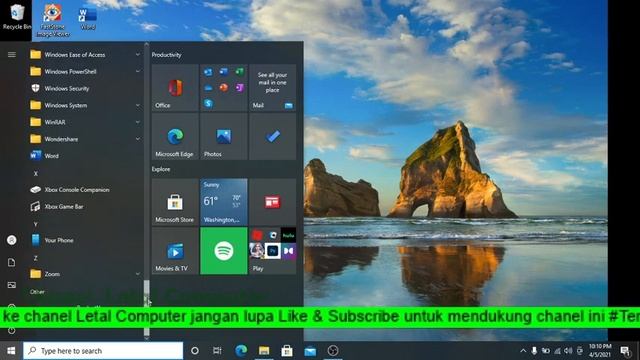
Task: Click the Start menu hamburger icon
Action: (12, 54)
